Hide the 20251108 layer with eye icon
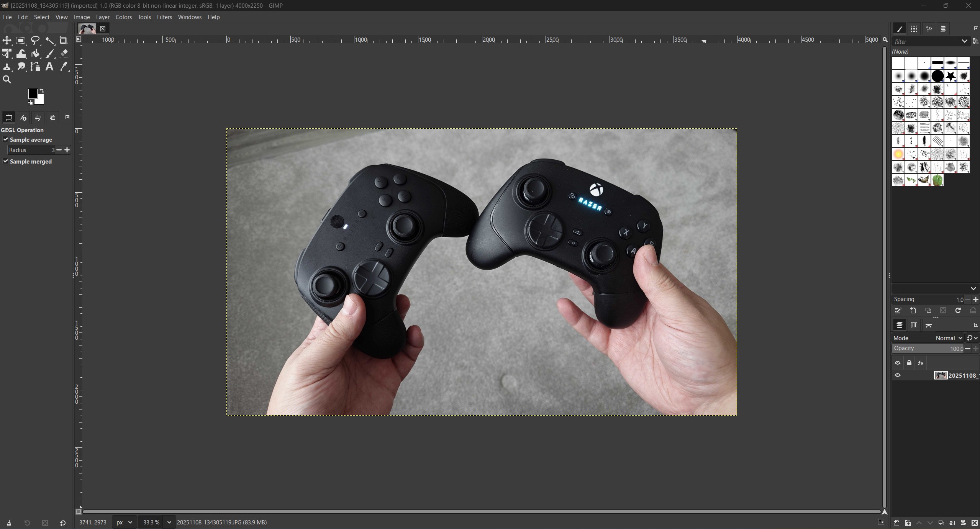The height and width of the screenshot is (529, 980). [897, 375]
